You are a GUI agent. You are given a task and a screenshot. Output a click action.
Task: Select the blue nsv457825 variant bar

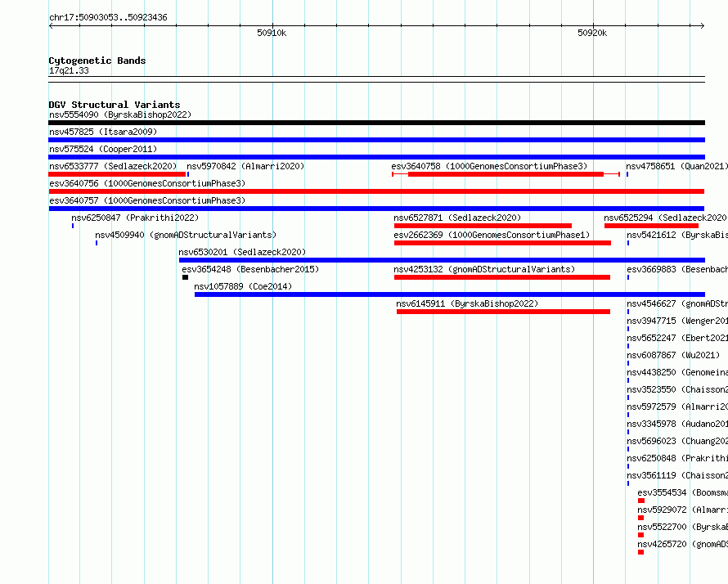point(376,140)
